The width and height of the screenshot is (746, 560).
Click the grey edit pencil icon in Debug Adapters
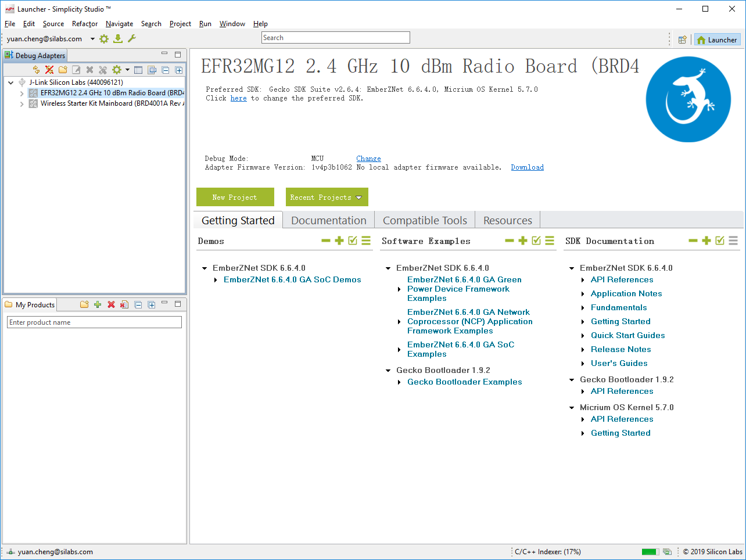tap(76, 70)
